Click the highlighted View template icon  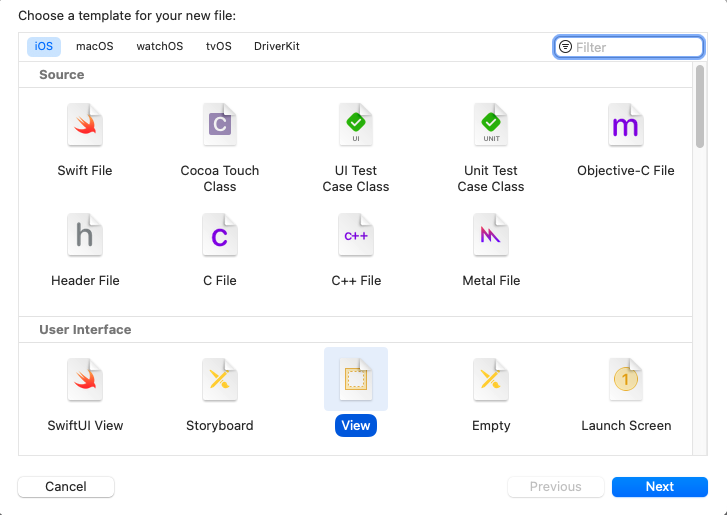coord(356,380)
